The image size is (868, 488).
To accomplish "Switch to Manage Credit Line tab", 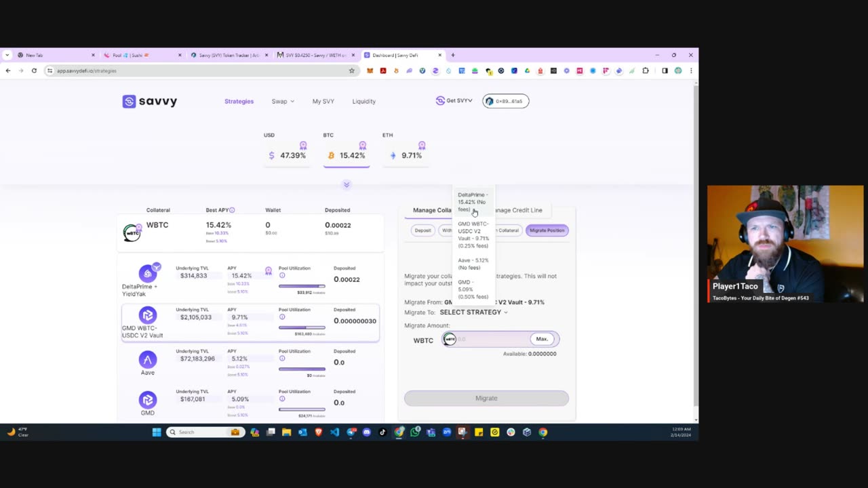I will tap(518, 210).
